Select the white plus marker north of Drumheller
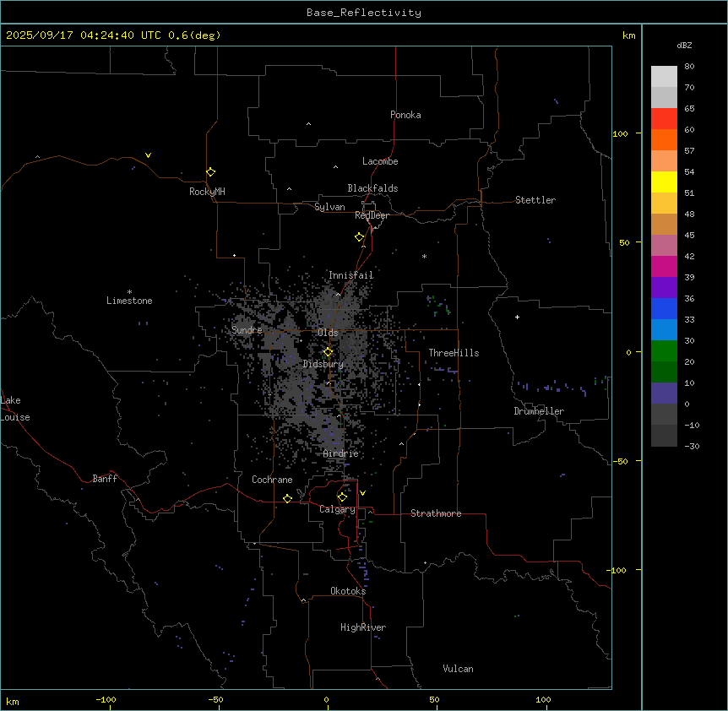Viewport: 728px width, 711px height. click(x=518, y=317)
